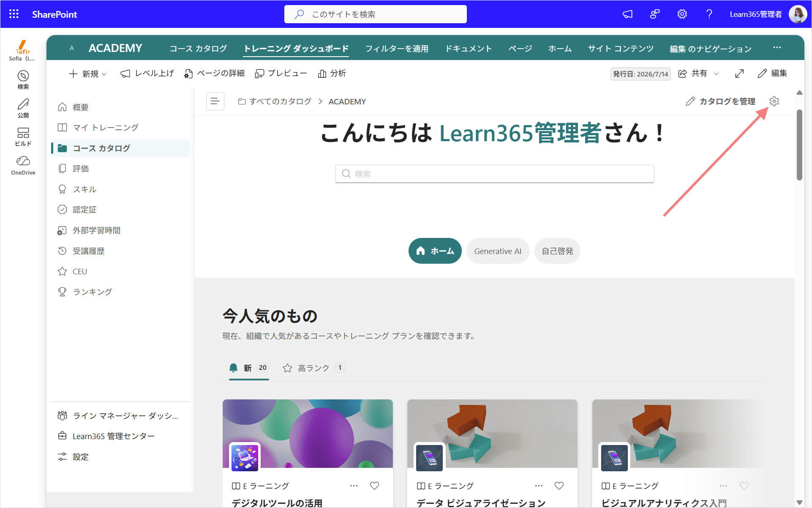The image size is (812, 508).
Task: Open OneDrive from the left rail
Action: [23, 165]
